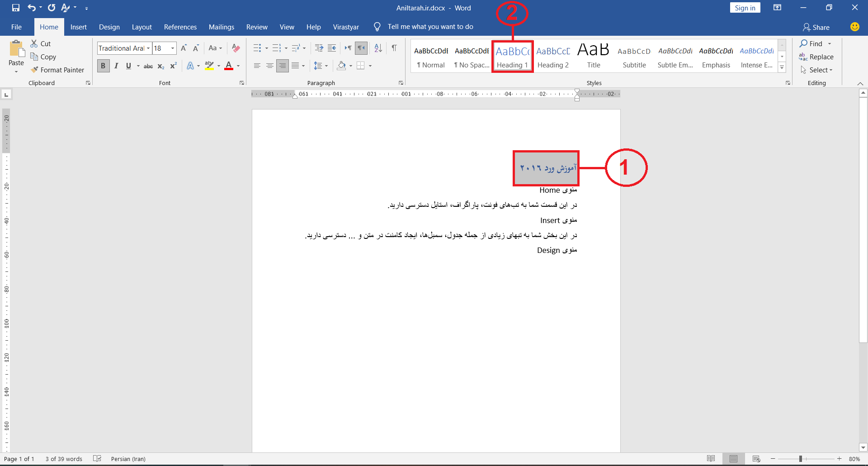Align text to the left
This screenshot has width=868, height=466.
[x=257, y=66]
